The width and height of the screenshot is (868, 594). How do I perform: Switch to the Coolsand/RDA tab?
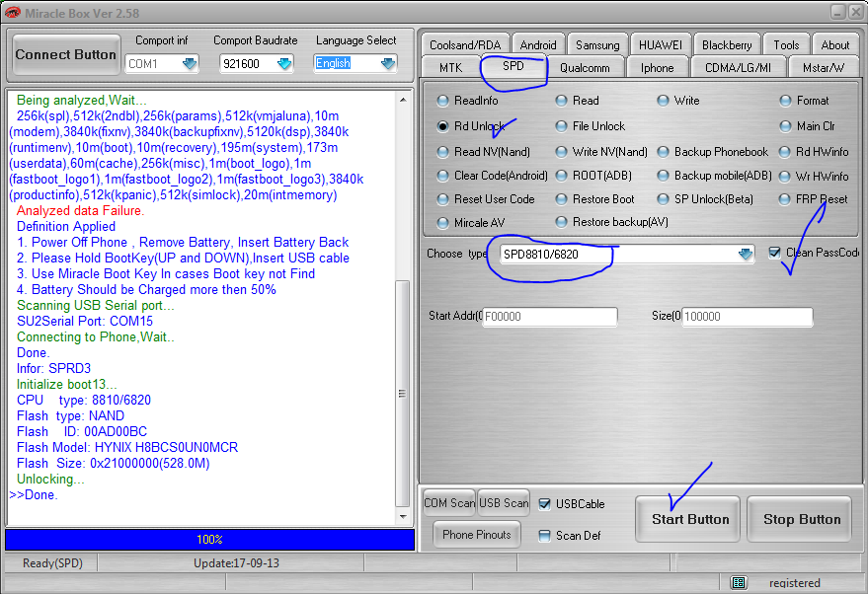pyautogui.click(x=465, y=44)
